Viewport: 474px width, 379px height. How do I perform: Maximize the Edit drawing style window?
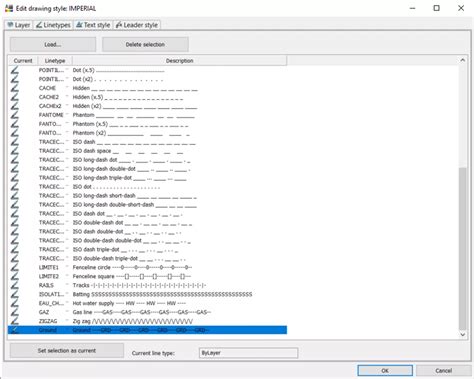point(436,8)
